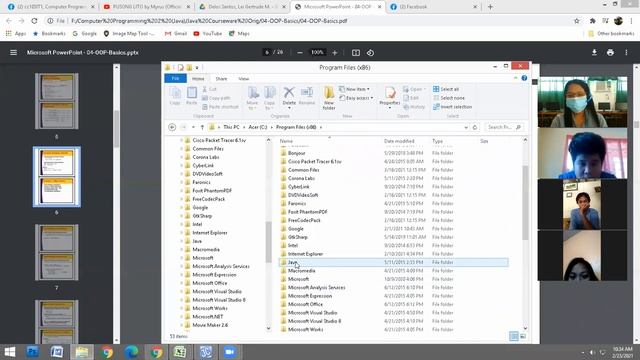Viewport: 640px width, 360px height.
Task: Open the Move to dropdown
Action: point(252,98)
